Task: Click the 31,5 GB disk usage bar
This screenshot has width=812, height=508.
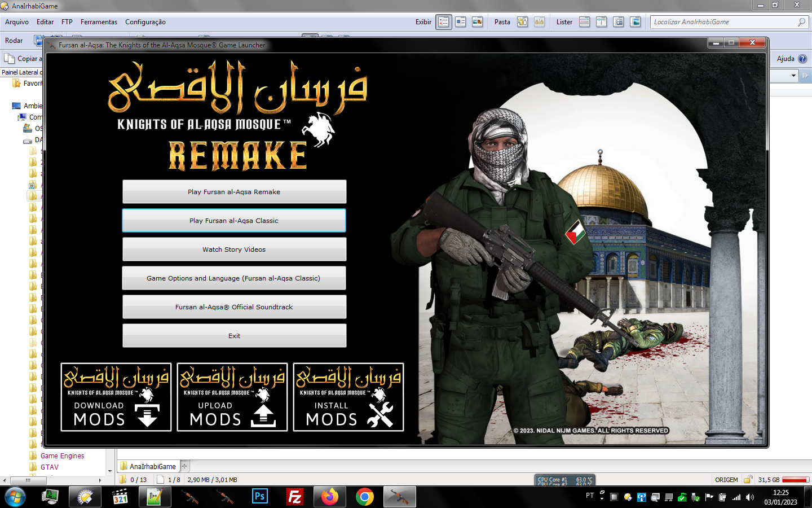Action: 795,480
